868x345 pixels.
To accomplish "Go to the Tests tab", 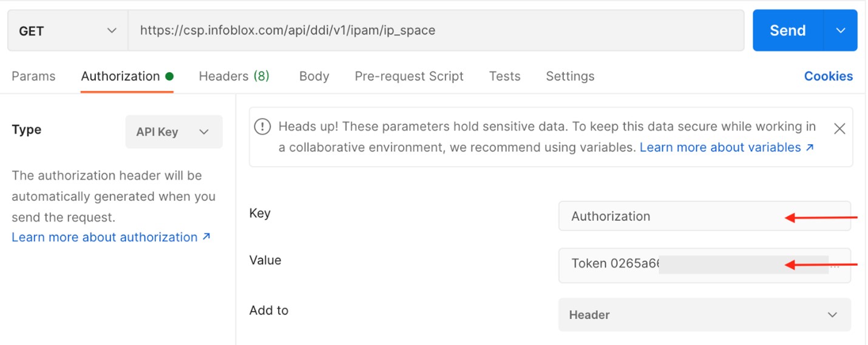I will tap(504, 76).
